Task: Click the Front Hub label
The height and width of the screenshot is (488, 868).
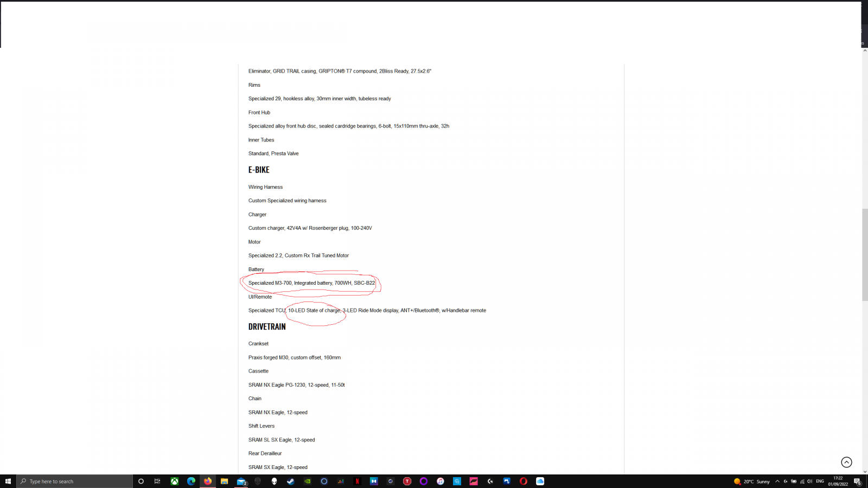Action: click(259, 113)
